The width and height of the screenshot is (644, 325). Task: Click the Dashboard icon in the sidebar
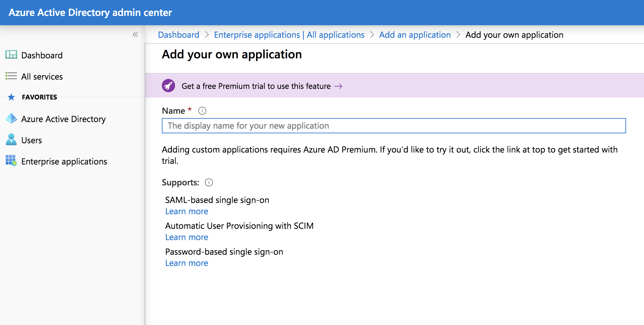(x=11, y=55)
